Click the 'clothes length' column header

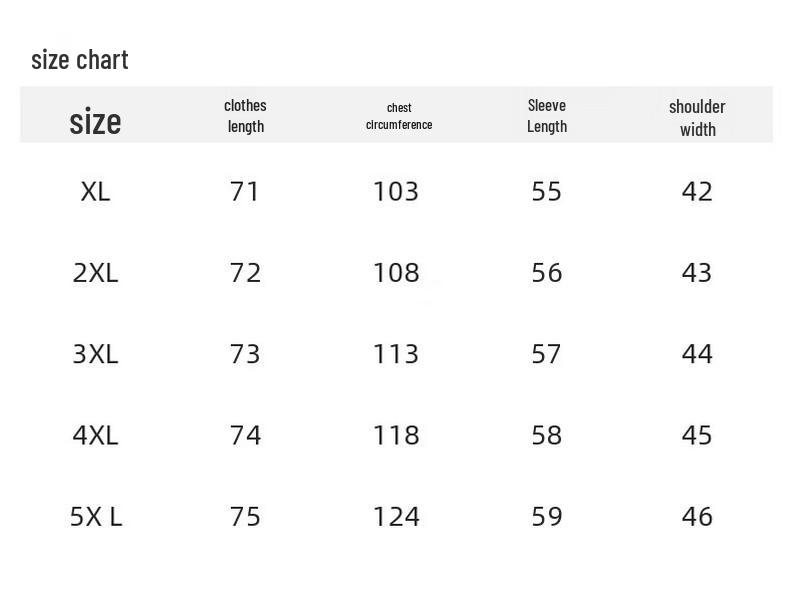[245, 116]
